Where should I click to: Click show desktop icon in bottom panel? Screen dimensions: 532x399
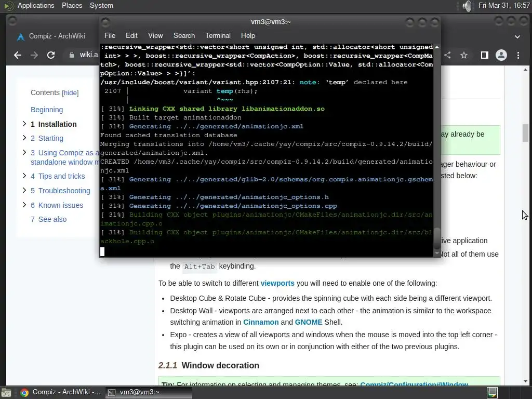coord(6,393)
